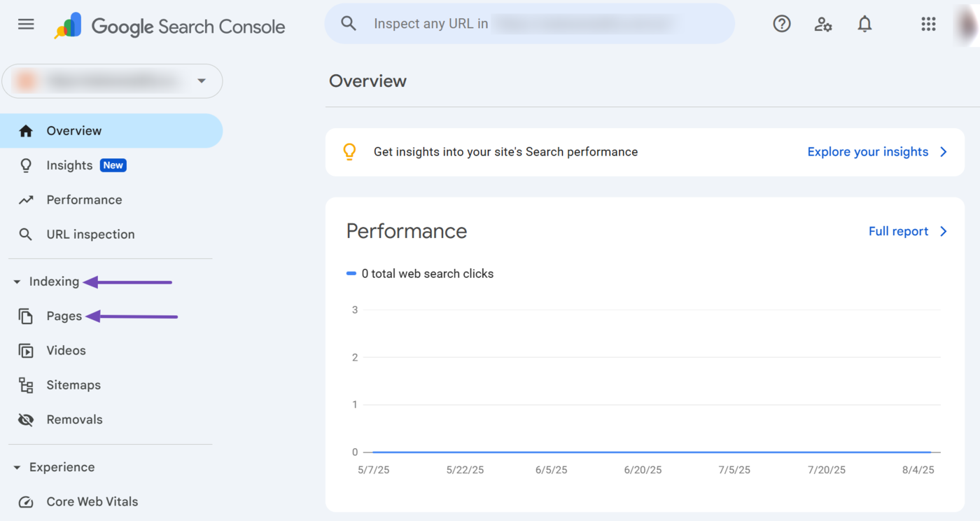The height and width of the screenshot is (521, 980).
Task: Click the 5/7/25 date on chart axis
Action: coord(374,470)
